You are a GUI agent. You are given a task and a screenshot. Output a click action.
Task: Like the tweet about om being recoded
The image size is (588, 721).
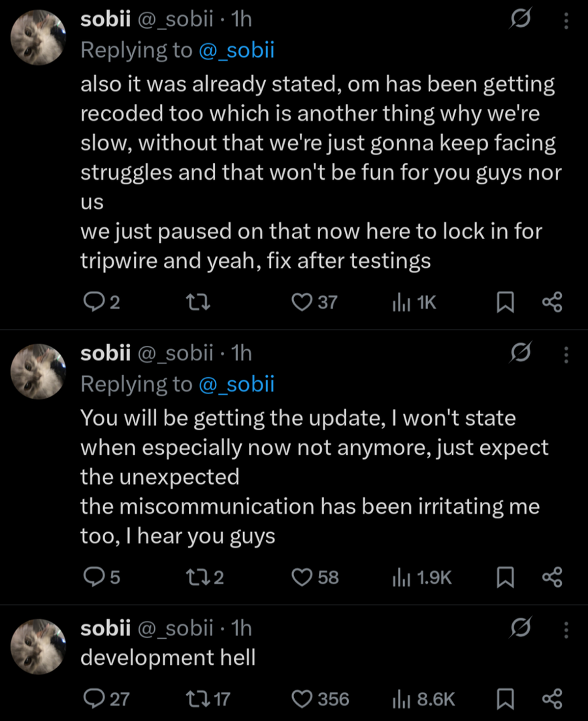point(301,302)
